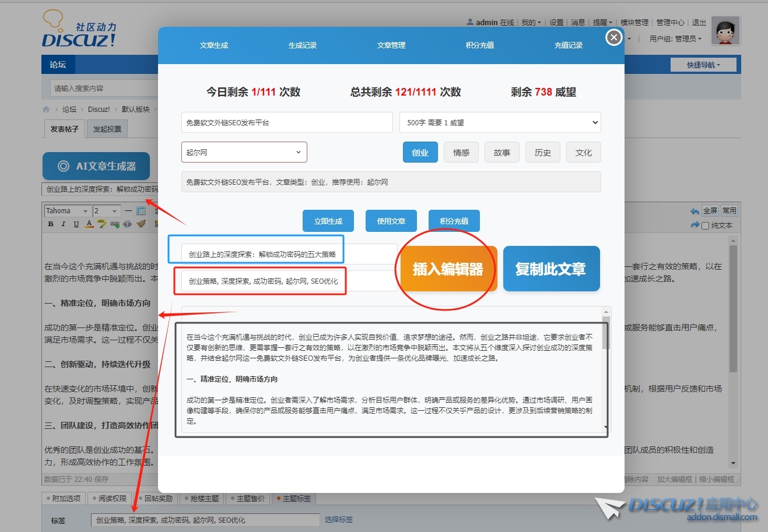This screenshot has width=768, height=532.
Task: Open the Tahoma font family dropdown
Action: [x=67, y=211]
